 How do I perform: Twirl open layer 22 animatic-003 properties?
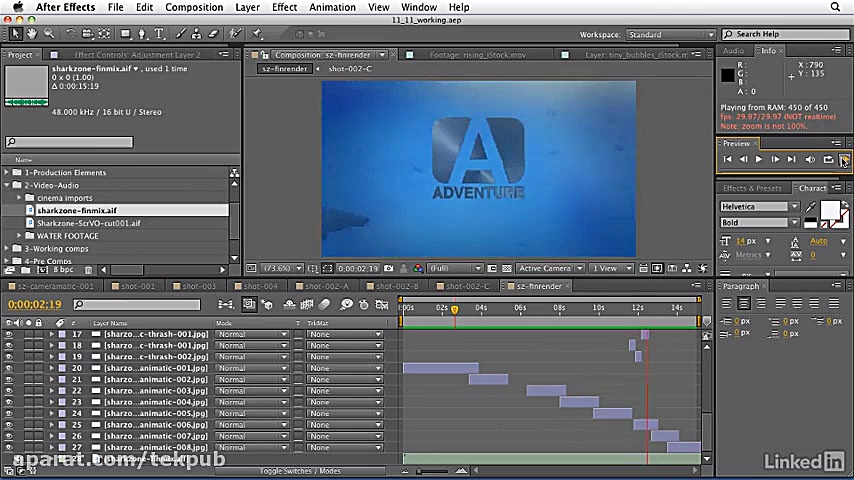click(x=52, y=391)
